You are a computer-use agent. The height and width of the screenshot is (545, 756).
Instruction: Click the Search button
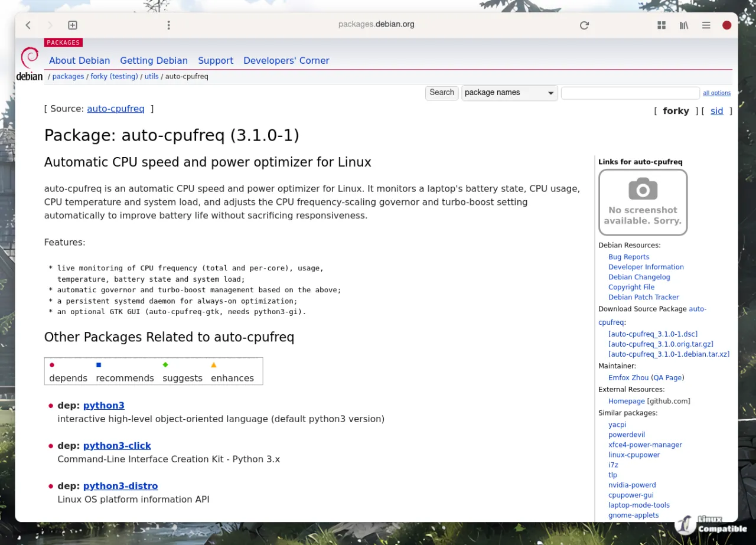[x=442, y=93]
